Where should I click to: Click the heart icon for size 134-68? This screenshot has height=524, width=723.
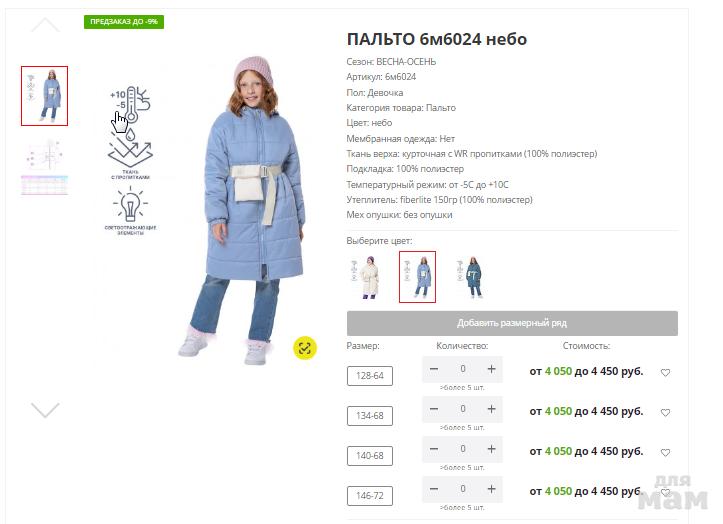[x=665, y=412]
